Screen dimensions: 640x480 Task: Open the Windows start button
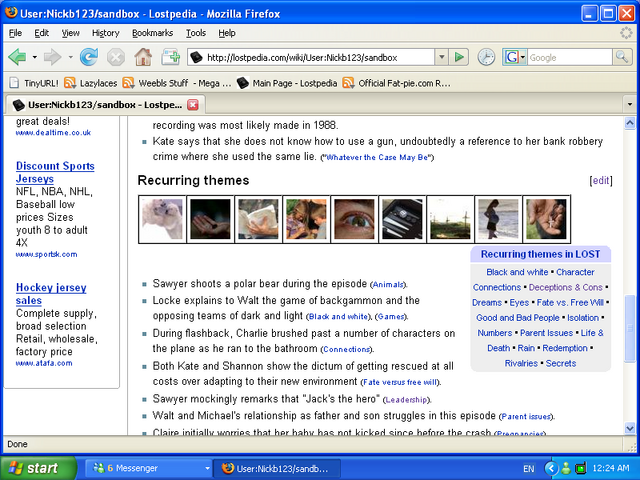(38, 468)
